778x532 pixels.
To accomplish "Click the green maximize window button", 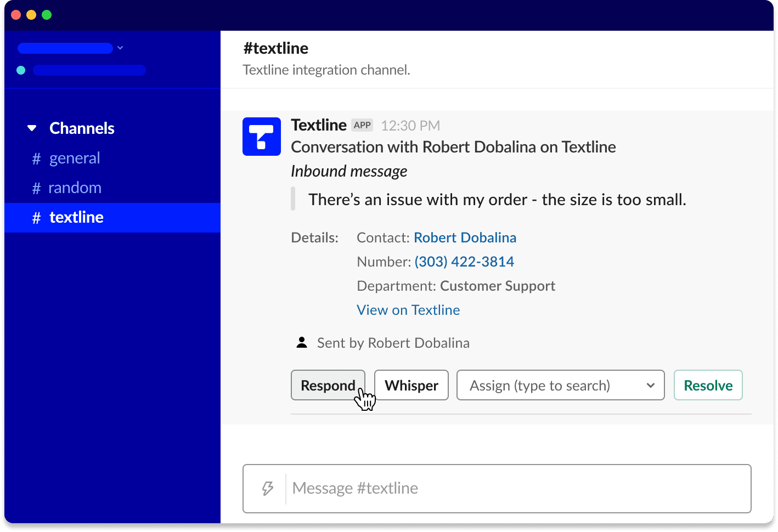I will click(47, 15).
